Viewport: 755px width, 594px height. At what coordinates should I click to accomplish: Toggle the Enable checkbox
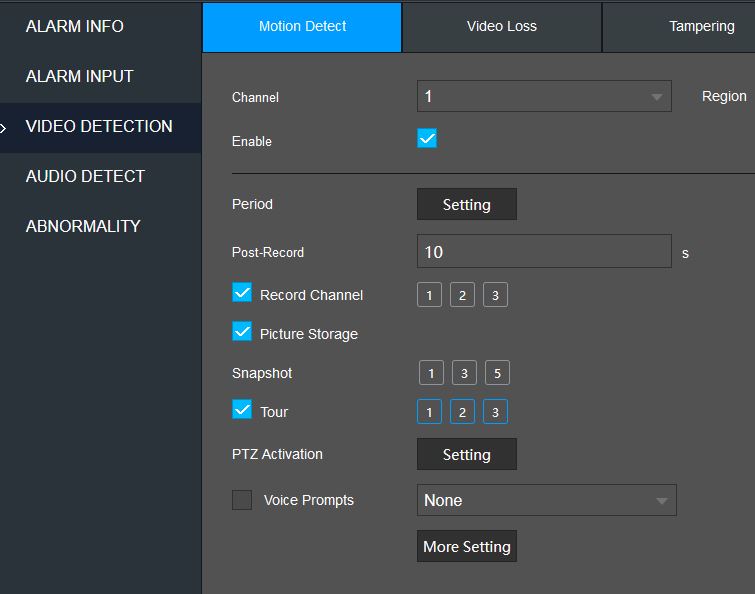427,139
